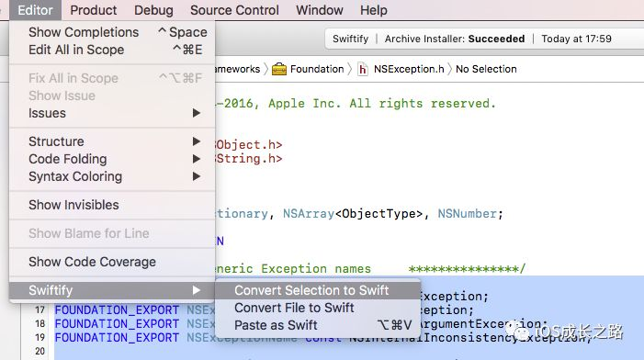Open the Source Control menu
The height and width of the screenshot is (360, 644).
234,10
